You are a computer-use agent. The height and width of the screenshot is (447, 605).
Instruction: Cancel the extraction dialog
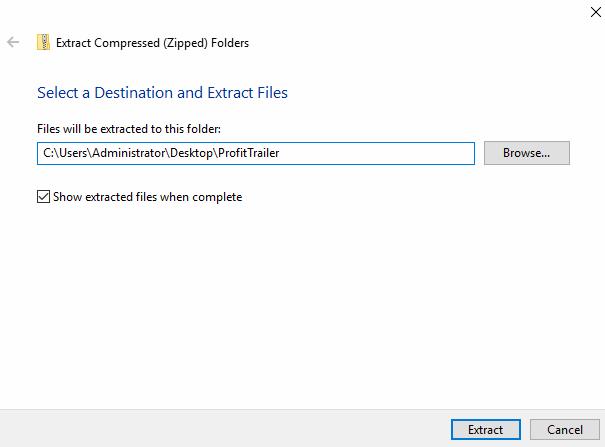coord(565,430)
